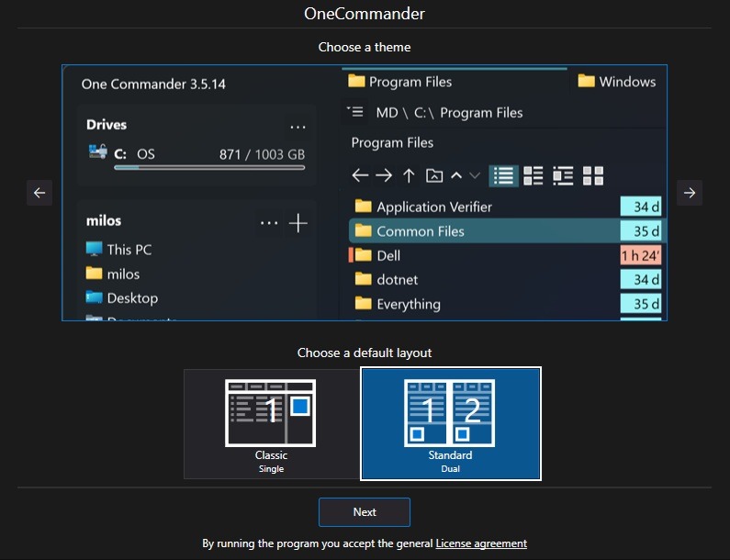Open the Drives panel three-dots menu
This screenshot has width=730, height=560.
298,127
